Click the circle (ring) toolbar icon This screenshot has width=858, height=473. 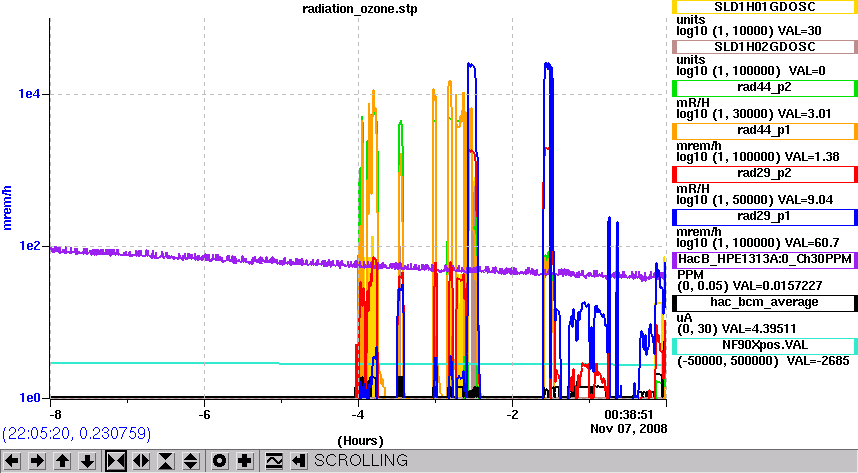(x=219, y=460)
